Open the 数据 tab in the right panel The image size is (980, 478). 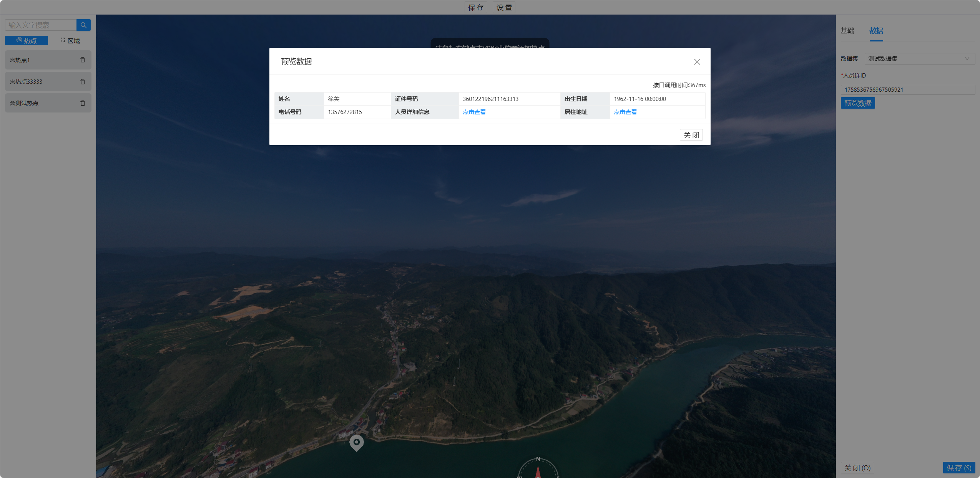[x=876, y=31]
